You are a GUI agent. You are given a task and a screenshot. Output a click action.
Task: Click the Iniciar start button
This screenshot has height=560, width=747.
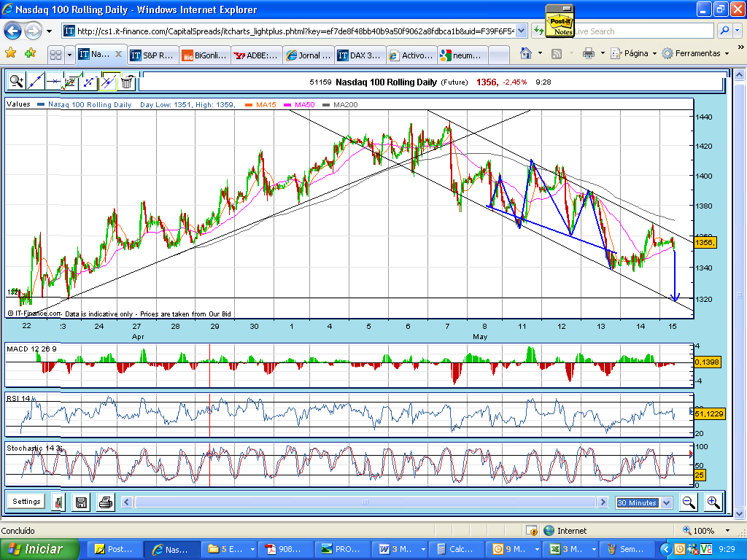39,549
